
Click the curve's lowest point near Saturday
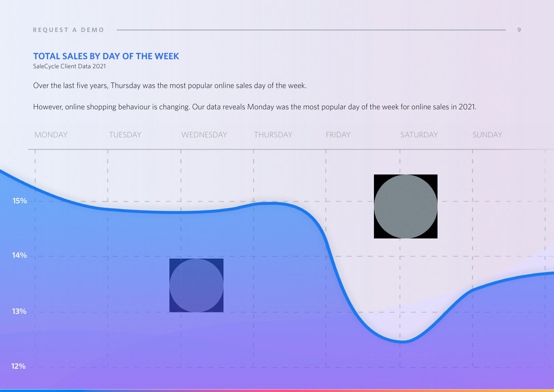pos(402,341)
